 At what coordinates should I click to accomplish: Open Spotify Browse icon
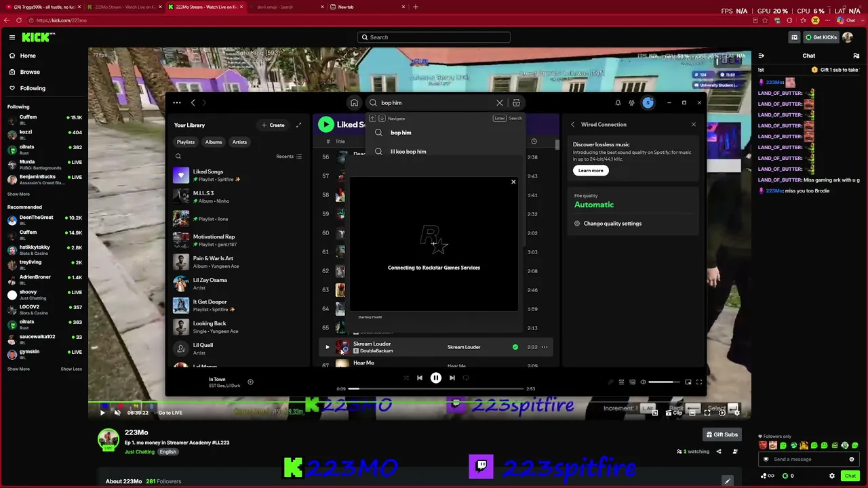click(x=516, y=103)
